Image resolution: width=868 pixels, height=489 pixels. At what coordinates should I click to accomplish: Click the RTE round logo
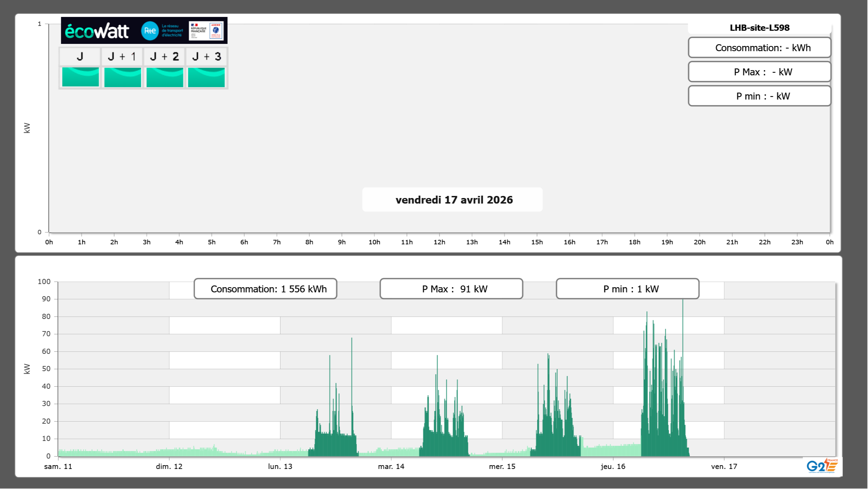point(150,31)
